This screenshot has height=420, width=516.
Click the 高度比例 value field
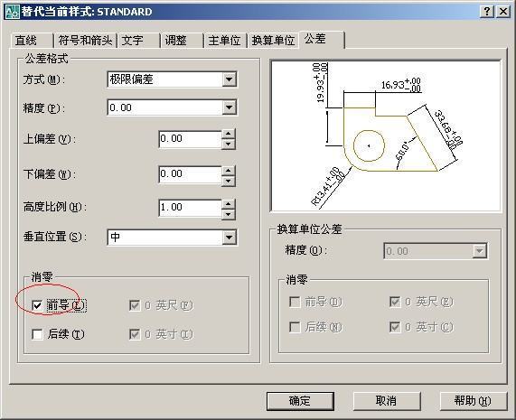coord(190,208)
